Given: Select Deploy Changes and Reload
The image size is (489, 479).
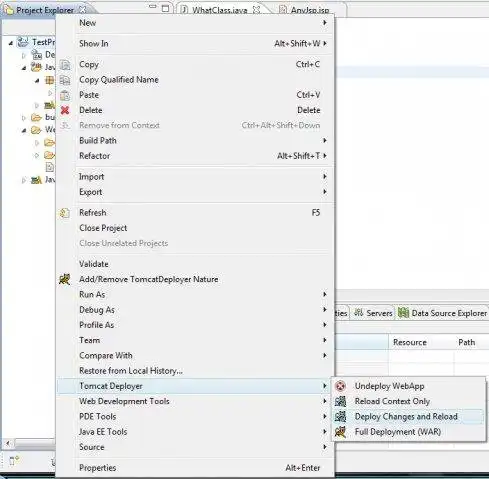Looking at the screenshot, I should coord(409,417).
